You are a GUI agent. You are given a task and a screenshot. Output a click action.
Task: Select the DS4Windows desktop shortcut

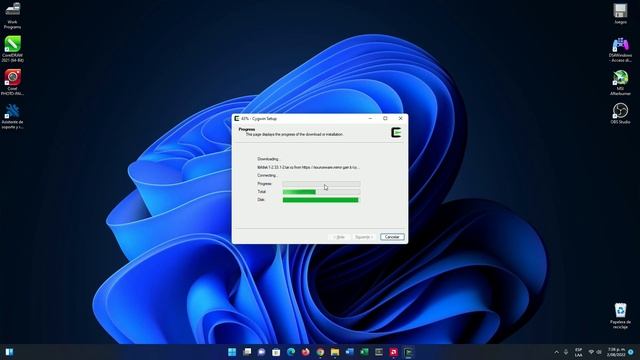pos(620,50)
